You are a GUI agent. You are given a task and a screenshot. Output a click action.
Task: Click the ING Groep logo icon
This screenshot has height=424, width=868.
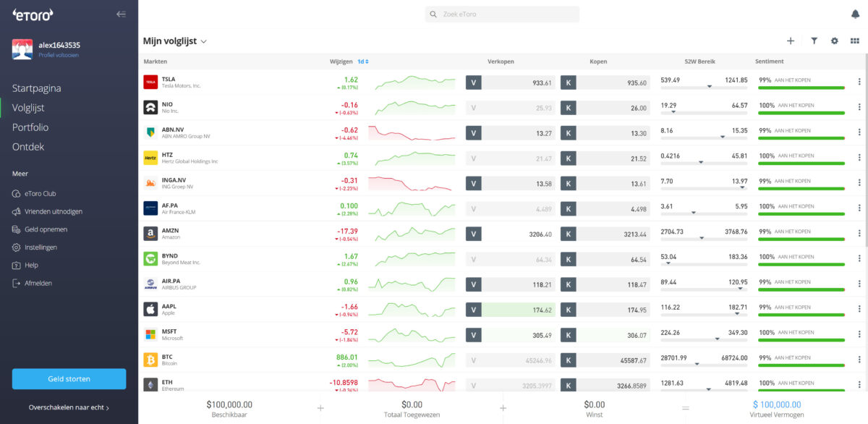click(x=150, y=183)
